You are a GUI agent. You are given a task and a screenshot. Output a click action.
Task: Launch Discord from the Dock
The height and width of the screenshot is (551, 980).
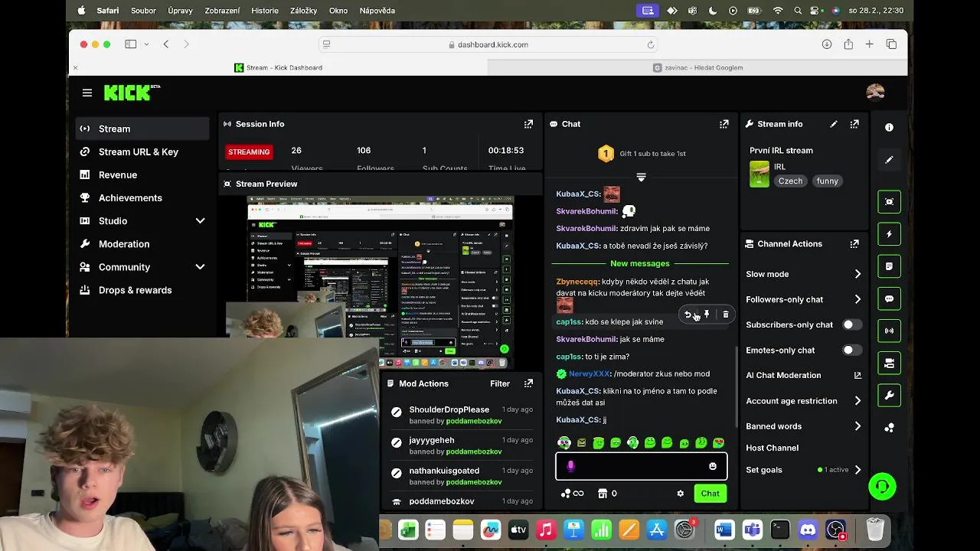[x=808, y=530]
